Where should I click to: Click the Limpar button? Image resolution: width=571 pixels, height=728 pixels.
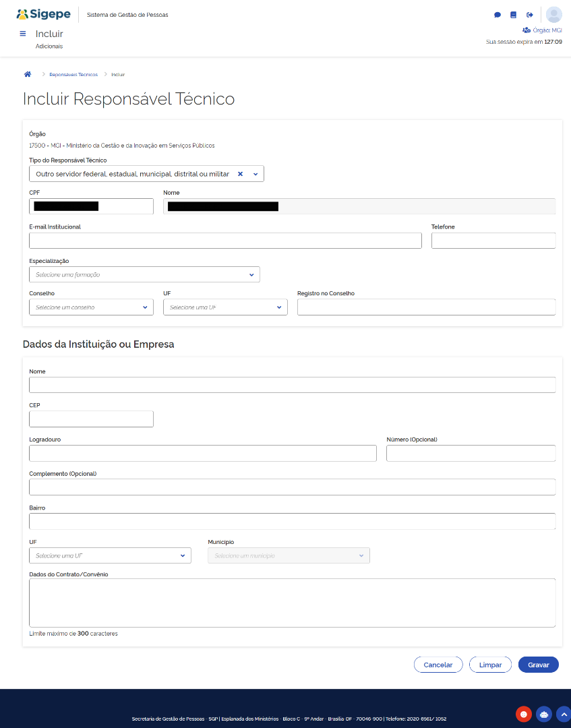(490, 665)
